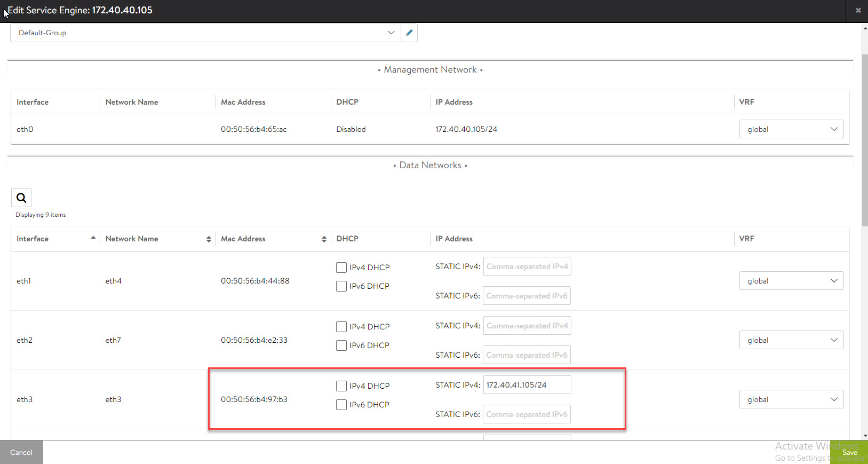Click the vertical scrollbar of the dialog
This screenshot has width=868, height=464.
point(864,140)
